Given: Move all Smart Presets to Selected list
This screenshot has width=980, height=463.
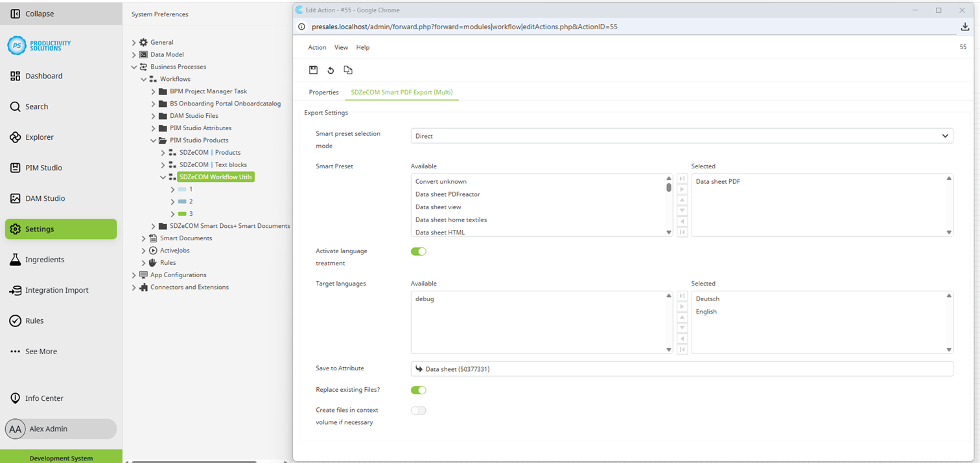Looking at the screenshot, I should click(682, 179).
